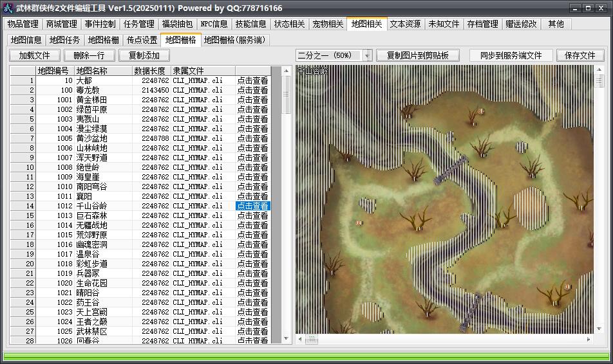Click the app icon in title bar

coord(8,8)
